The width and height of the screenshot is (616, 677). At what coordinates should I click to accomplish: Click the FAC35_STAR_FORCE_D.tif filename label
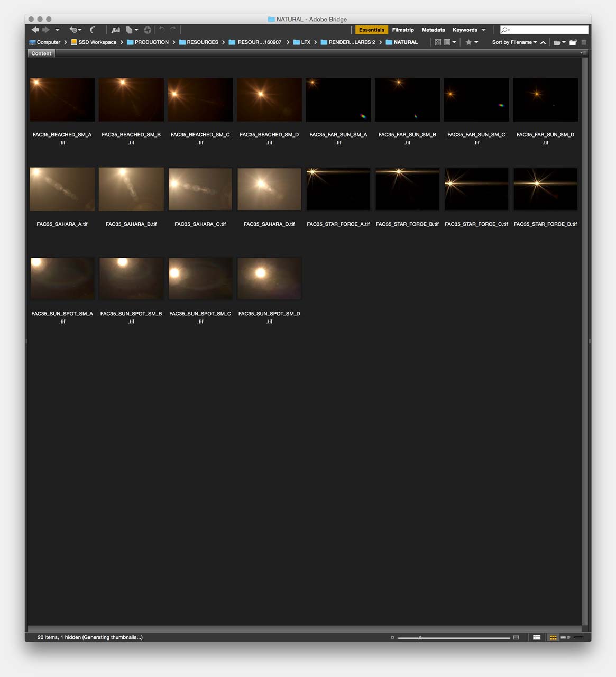pyautogui.click(x=545, y=224)
